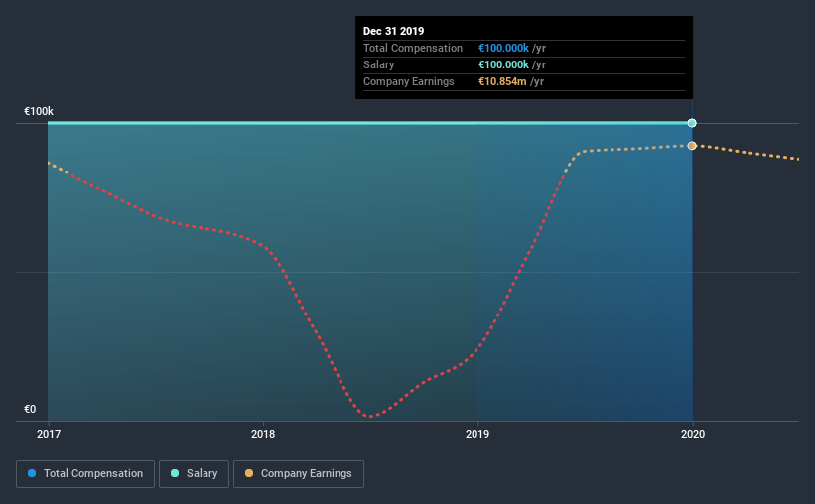The width and height of the screenshot is (815, 504).
Task: Click the €10.854m earnings value in tooltip
Action: click(502, 81)
